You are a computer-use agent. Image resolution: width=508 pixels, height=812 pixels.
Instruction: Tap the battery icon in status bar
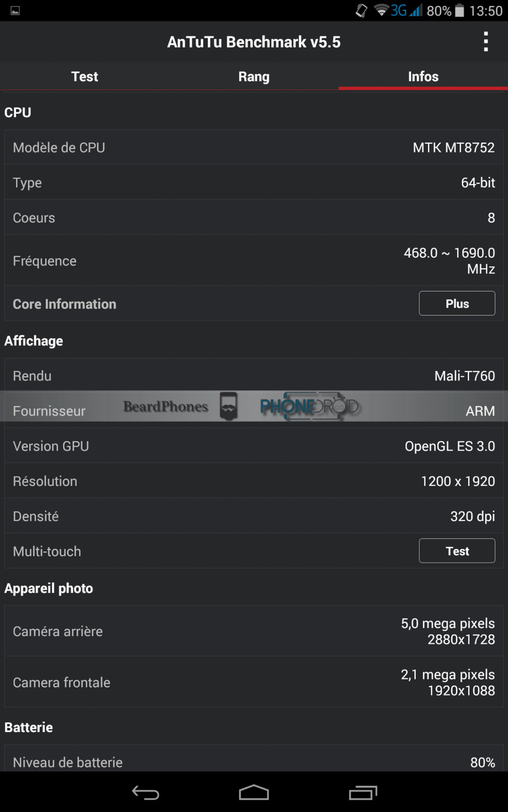(460, 11)
